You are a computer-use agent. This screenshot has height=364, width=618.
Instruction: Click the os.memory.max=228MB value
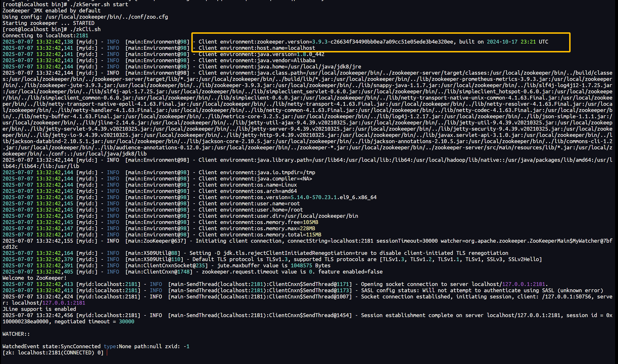tap(307, 228)
